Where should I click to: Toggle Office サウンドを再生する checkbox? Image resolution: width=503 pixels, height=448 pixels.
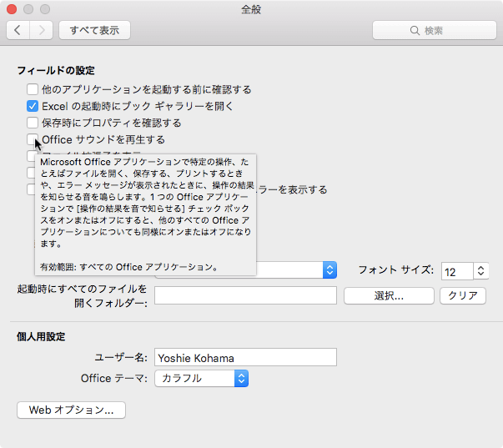pyautogui.click(x=32, y=139)
